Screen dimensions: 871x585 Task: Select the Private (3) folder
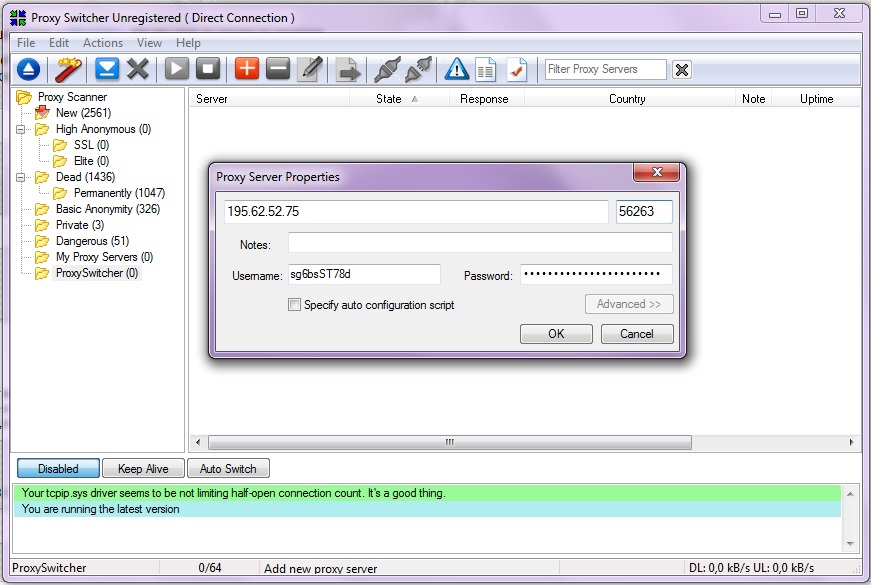80,225
